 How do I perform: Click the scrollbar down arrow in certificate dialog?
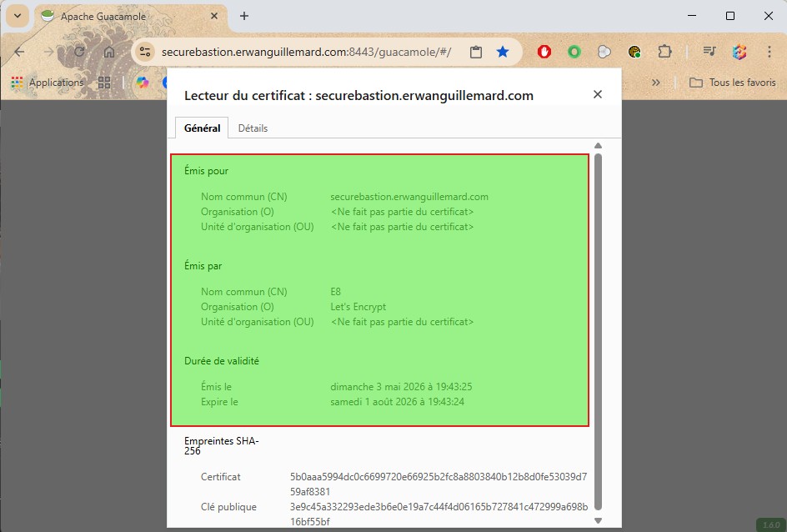tap(598, 520)
